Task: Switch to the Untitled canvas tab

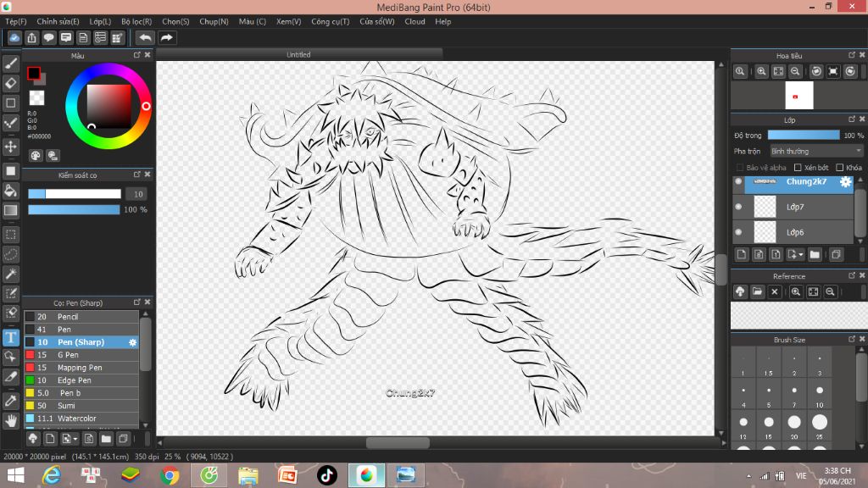Action: pyautogui.click(x=298, y=54)
